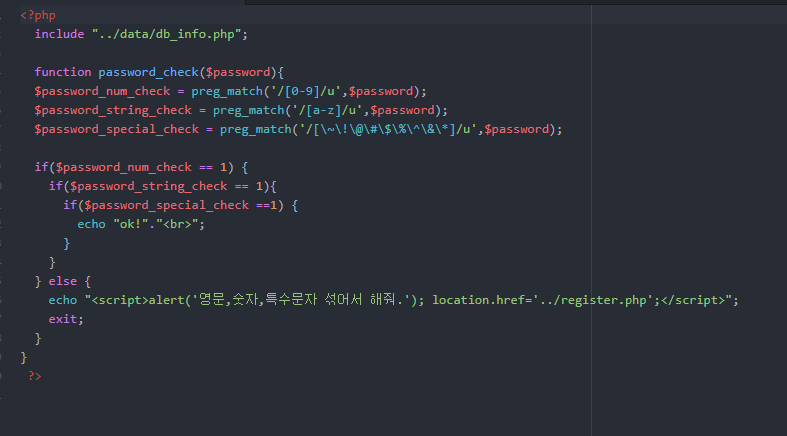This screenshot has height=436, width=787.
Task: Click the $password_num_check assignment variable
Action: click(x=102, y=92)
